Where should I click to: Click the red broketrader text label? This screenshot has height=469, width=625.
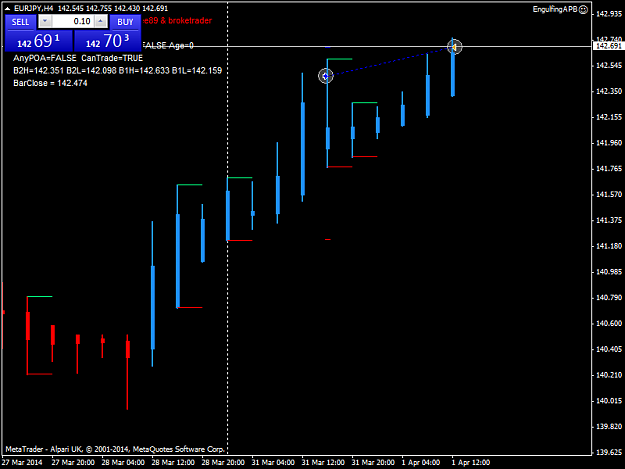(x=177, y=21)
